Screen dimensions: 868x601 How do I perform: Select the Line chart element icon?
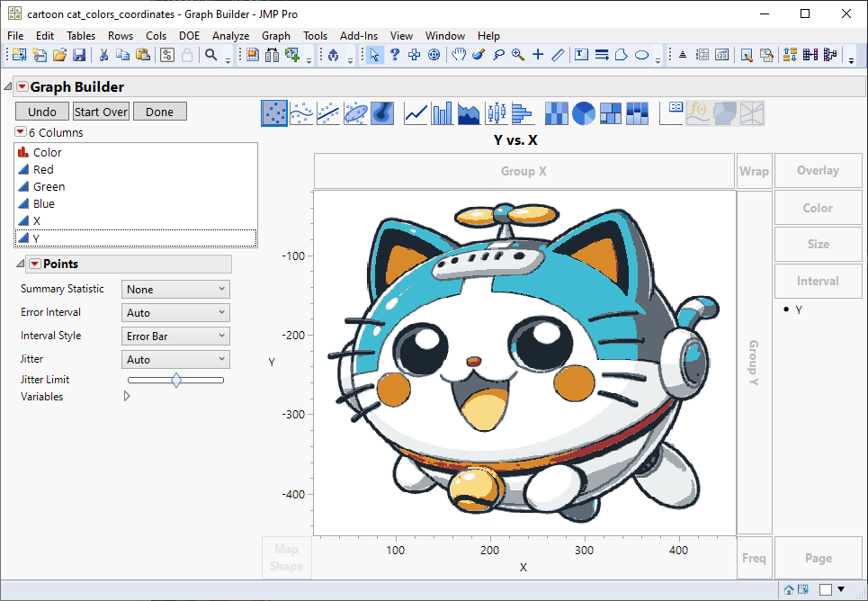416,113
